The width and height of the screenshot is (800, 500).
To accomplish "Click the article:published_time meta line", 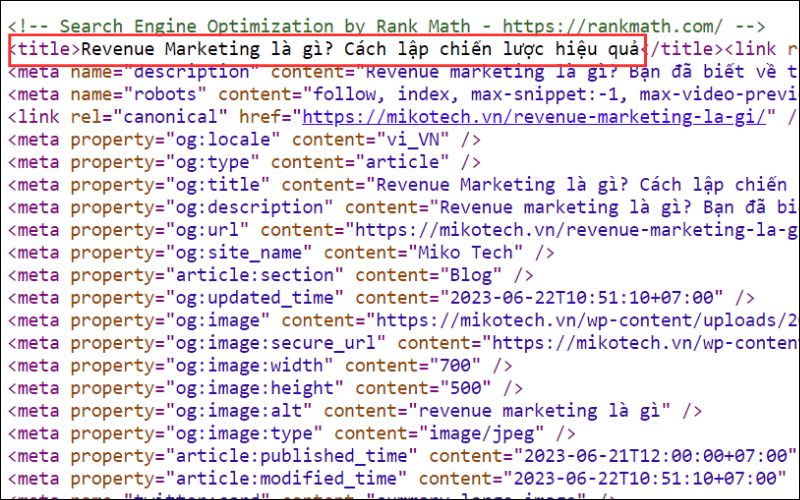I will click(x=403, y=456).
